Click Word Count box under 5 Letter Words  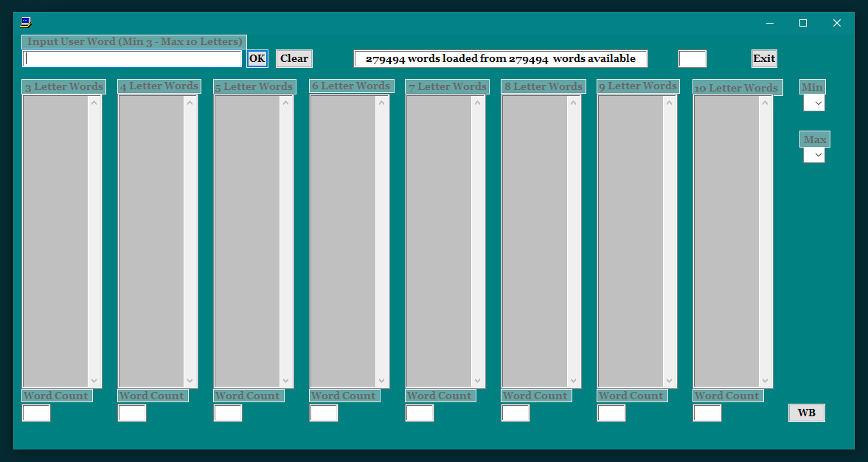click(228, 413)
